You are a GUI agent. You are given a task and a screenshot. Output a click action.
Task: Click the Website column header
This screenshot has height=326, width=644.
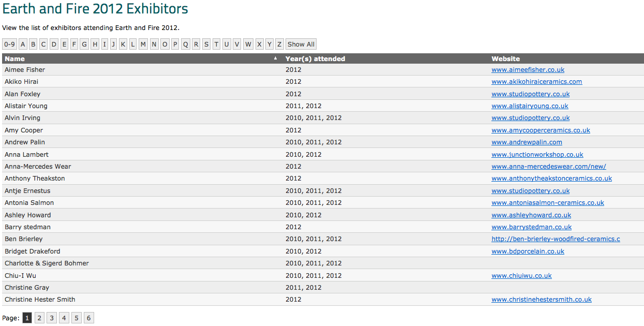505,58
